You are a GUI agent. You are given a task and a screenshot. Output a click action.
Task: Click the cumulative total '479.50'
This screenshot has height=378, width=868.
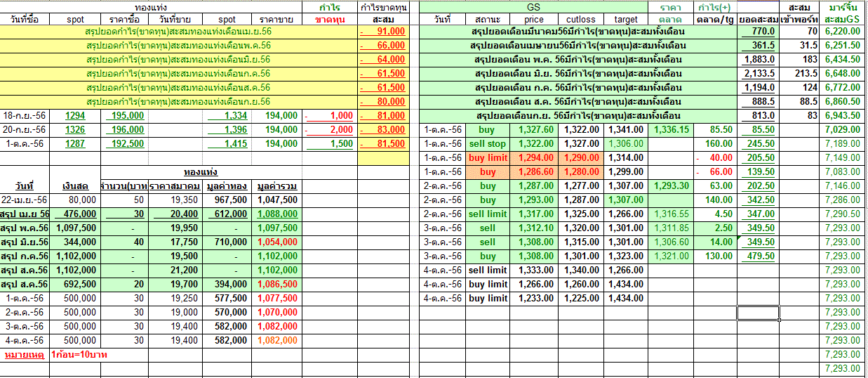pyautogui.click(x=759, y=256)
